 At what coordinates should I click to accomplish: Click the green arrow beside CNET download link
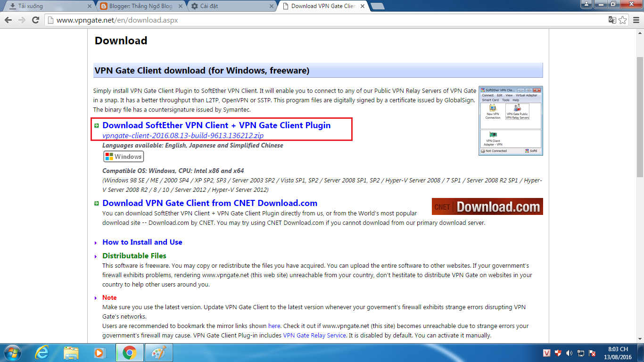(x=97, y=204)
